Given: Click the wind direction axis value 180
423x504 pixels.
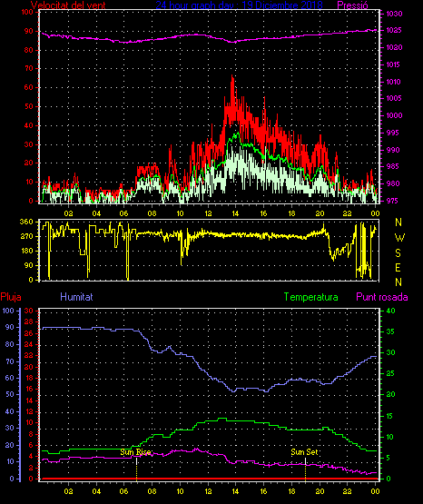Looking at the screenshot, I should pos(26,251).
